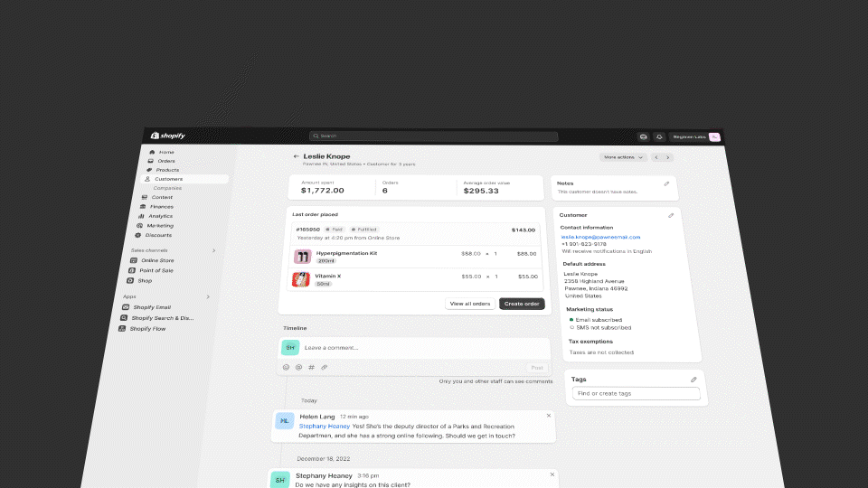This screenshot has height=488, width=868.
Task: Click the leslie.knope@pawneemail.com email link
Action: pos(600,237)
